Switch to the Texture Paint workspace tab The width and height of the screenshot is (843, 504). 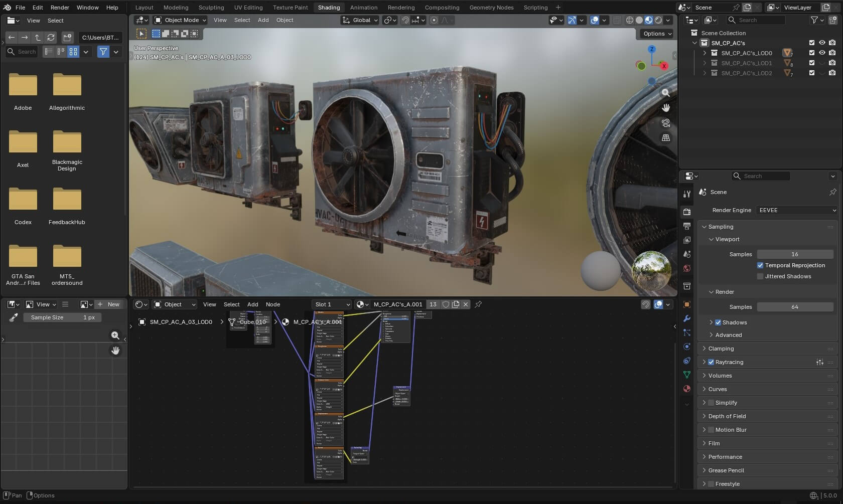pos(290,8)
